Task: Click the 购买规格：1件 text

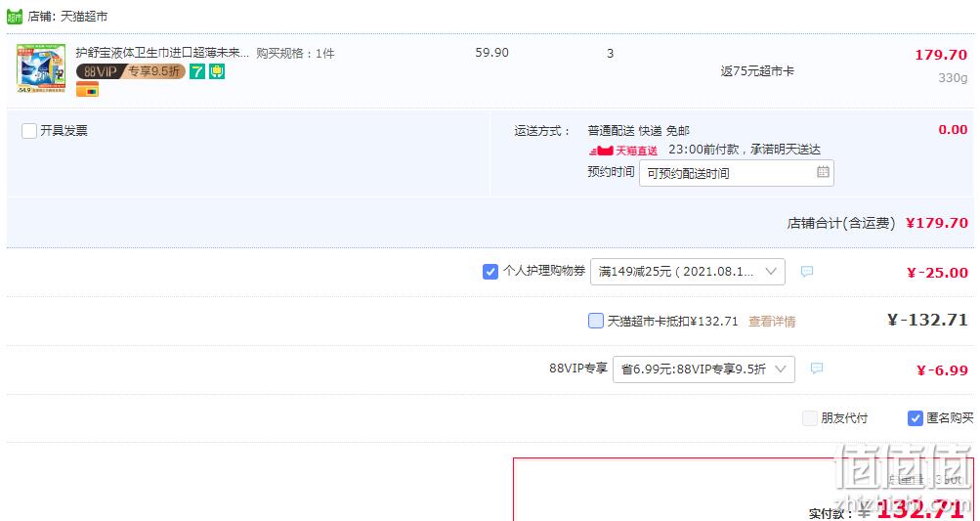Action: pyautogui.click(x=296, y=53)
